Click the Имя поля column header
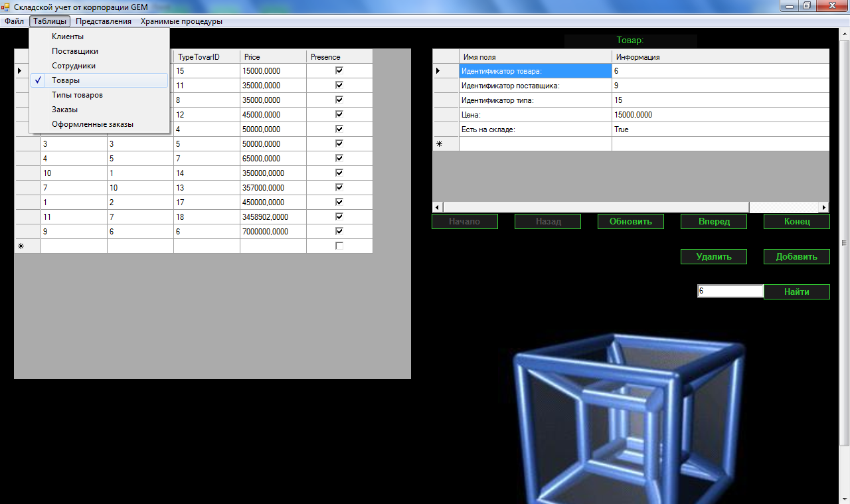This screenshot has height=504, width=850. tap(535, 57)
